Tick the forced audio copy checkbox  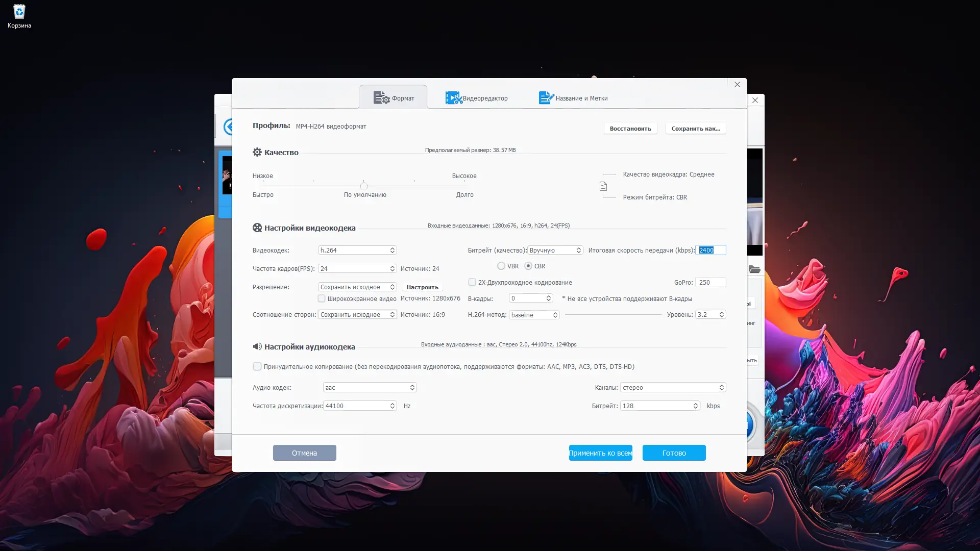coord(257,366)
